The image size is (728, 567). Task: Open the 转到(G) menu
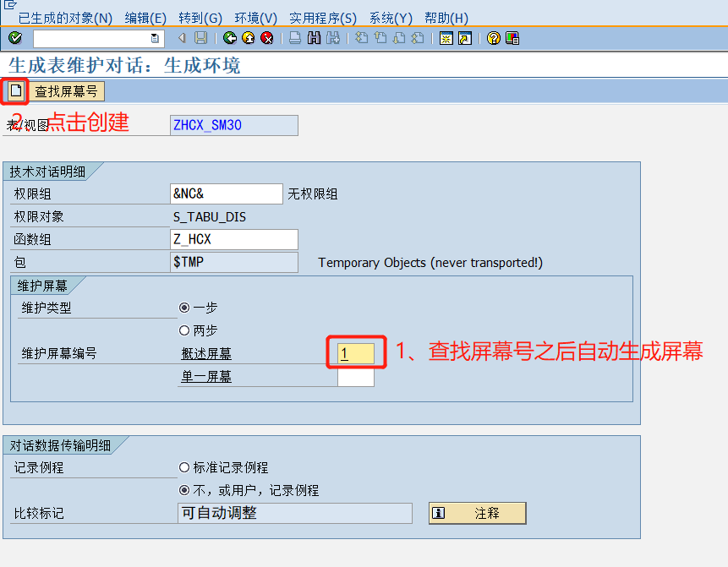pyautogui.click(x=200, y=18)
